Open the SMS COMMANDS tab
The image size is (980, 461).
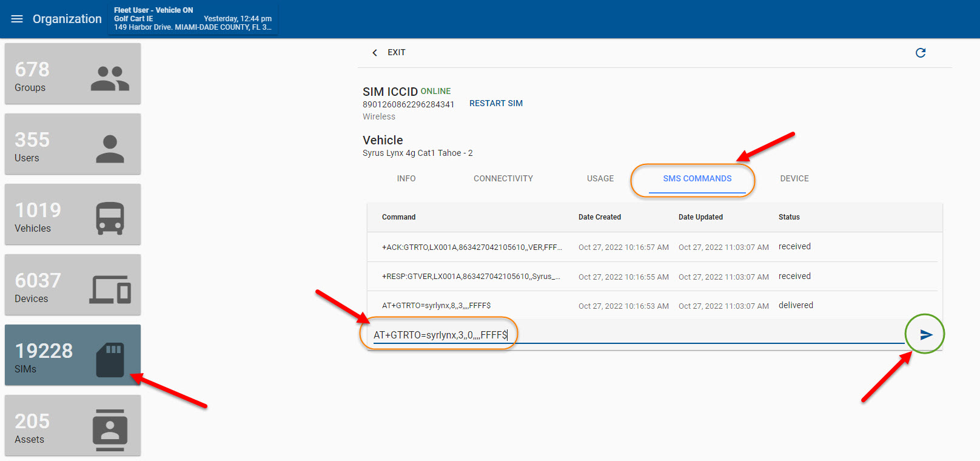pos(697,178)
